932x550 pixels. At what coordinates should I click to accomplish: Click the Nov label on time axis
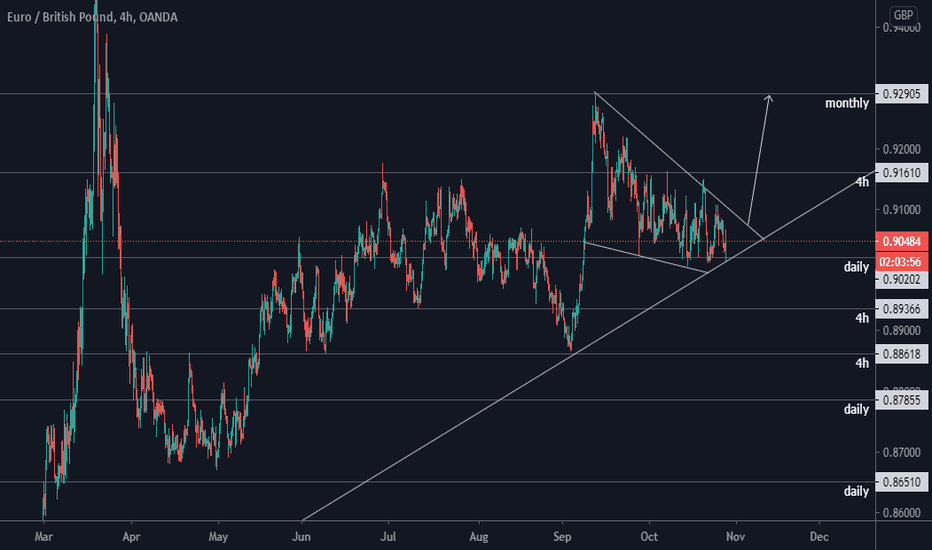tap(735, 537)
